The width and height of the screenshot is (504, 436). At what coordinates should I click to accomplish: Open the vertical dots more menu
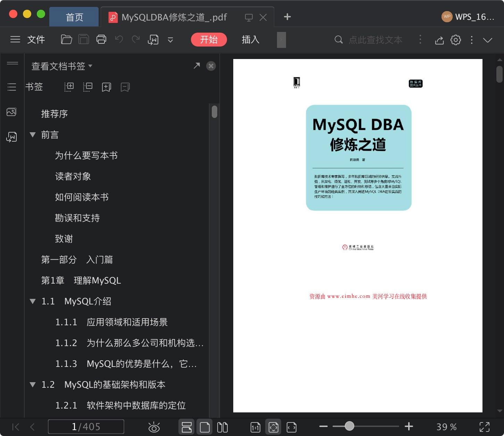click(471, 40)
